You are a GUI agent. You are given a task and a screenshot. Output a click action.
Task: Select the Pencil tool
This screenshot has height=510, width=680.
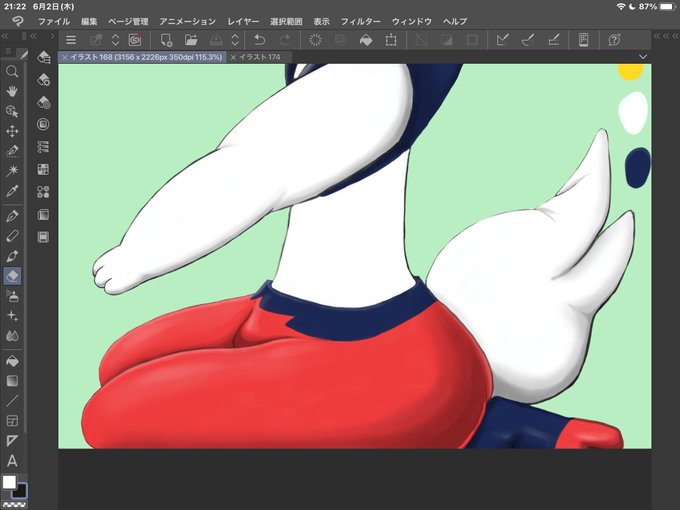pyautogui.click(x=12, y=236)
